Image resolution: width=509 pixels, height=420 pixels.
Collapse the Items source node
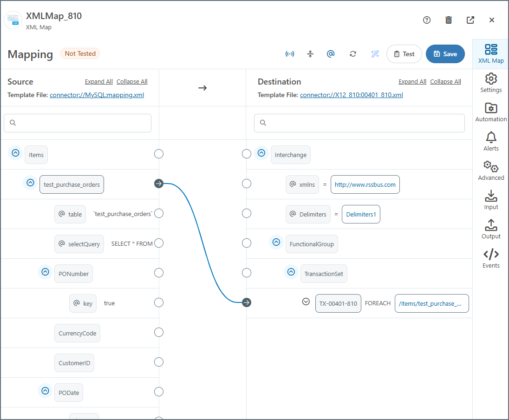(16, 153)
